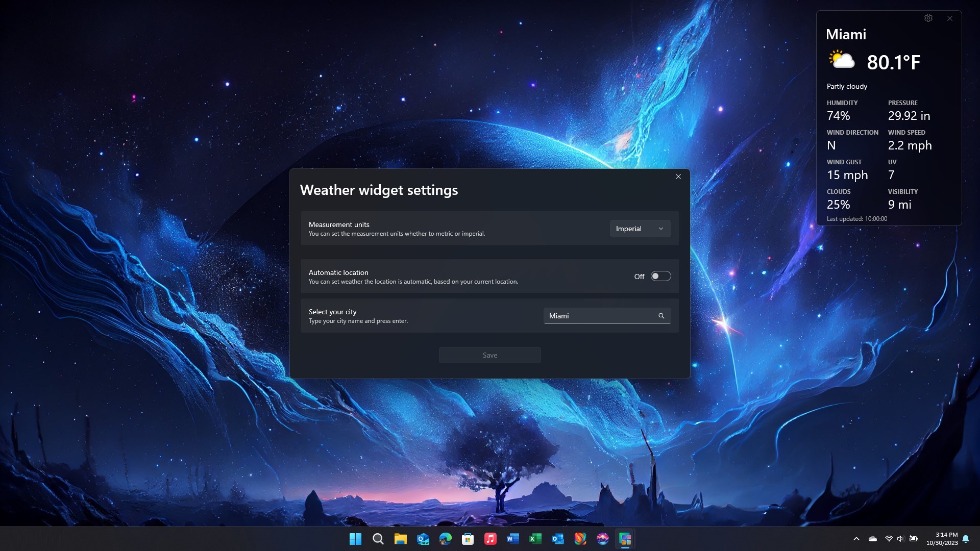Open the Microsoft Store from the taskbar
This screenshot has width=980, height=551.
click(468, 539)
